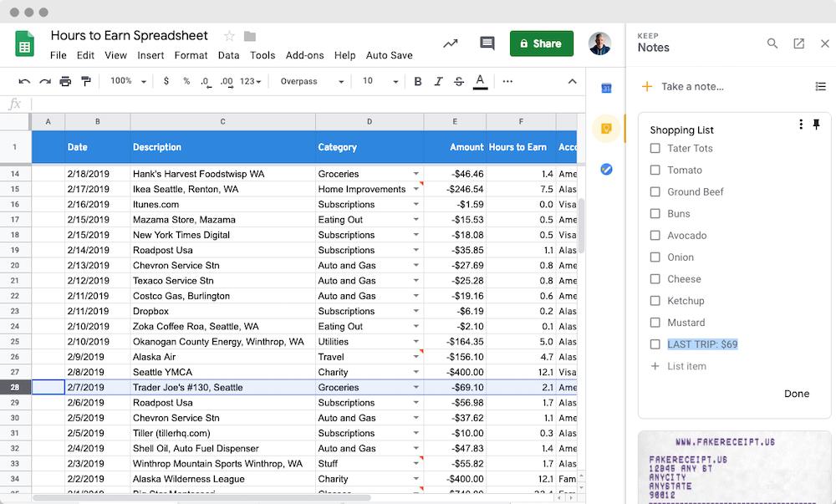Check the Buns item
The width and height of the screenshot is (836, 504).
[655, 214]
